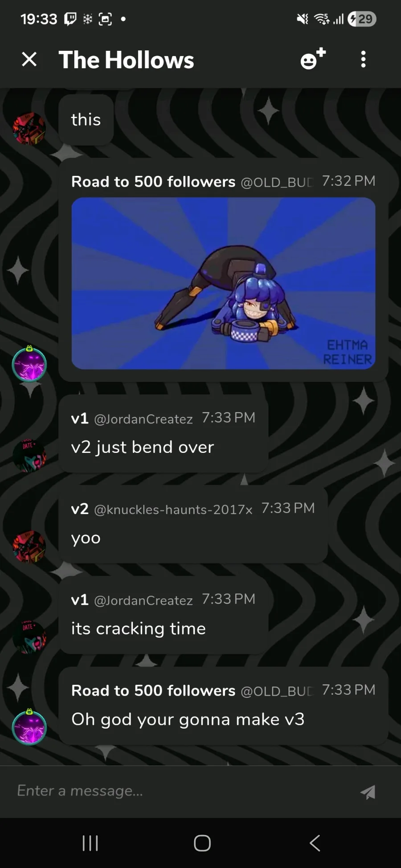This screenshot has height=868, width=401.
Task: Open Android recent apps button
Action: tap(90, 843)
